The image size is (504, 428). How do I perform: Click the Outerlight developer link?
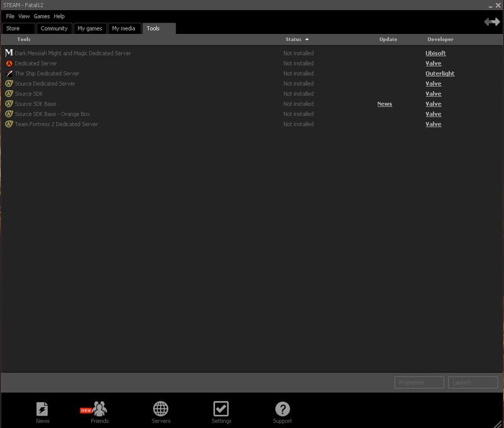440,74
